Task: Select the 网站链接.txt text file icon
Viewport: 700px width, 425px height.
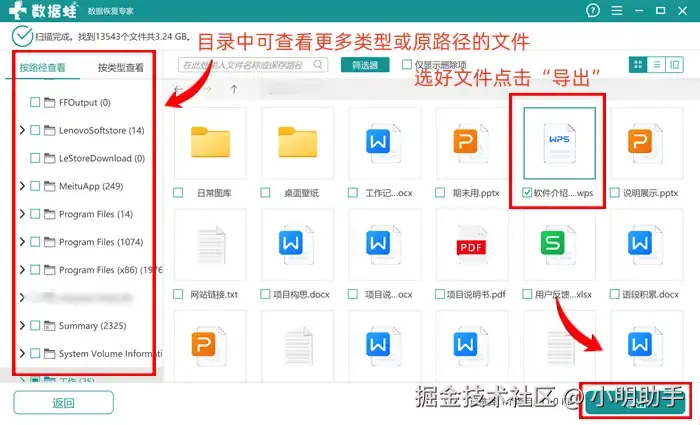Action: click(211, 245)
